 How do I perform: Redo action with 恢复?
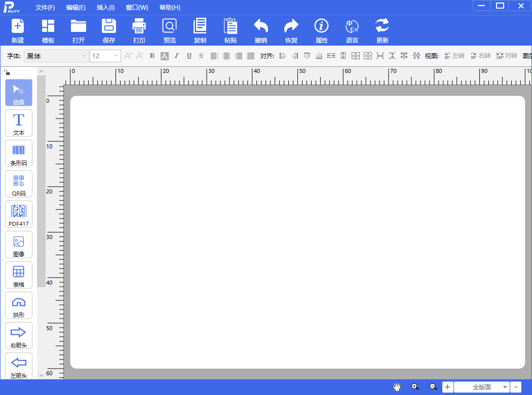point(291,30)
